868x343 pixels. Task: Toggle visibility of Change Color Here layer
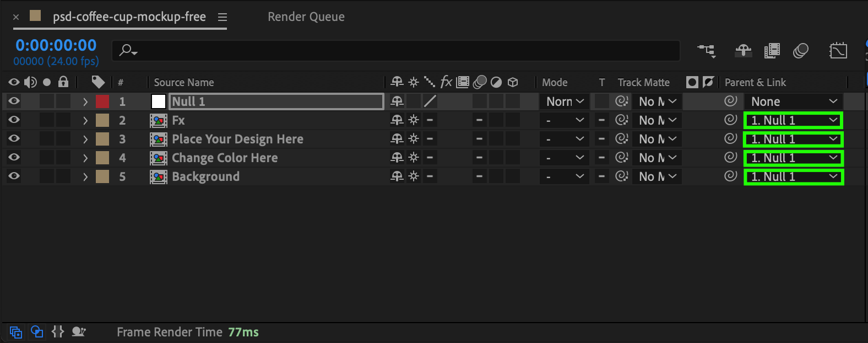tap(14, 158)
